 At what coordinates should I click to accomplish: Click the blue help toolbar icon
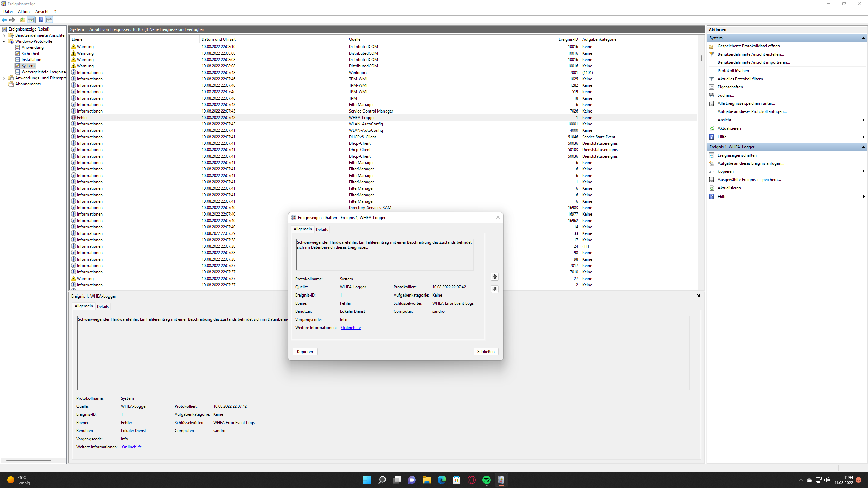click(x=41, y=20)
